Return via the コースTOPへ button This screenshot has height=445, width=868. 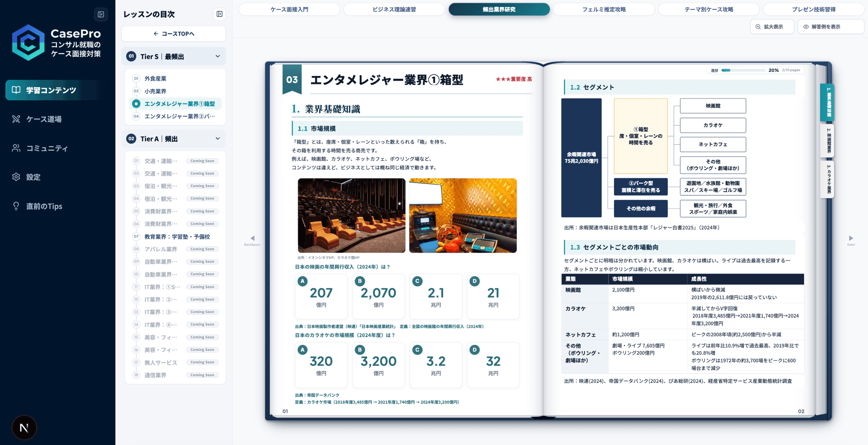174,34
